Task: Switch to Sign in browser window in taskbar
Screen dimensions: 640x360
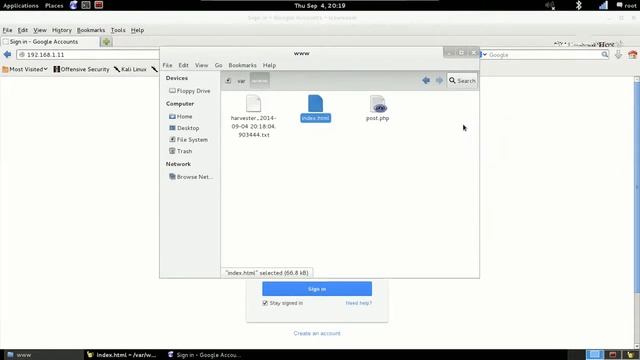Action: click(x=205, y=355)
